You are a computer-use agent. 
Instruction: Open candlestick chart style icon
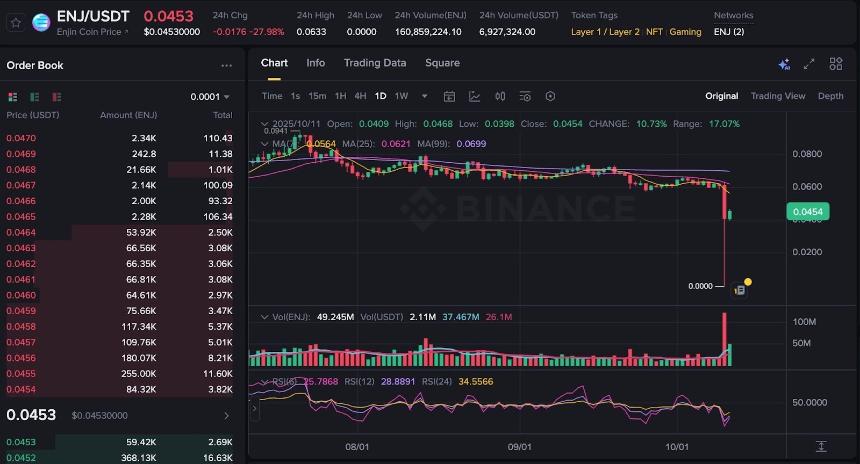coord(499,96)
